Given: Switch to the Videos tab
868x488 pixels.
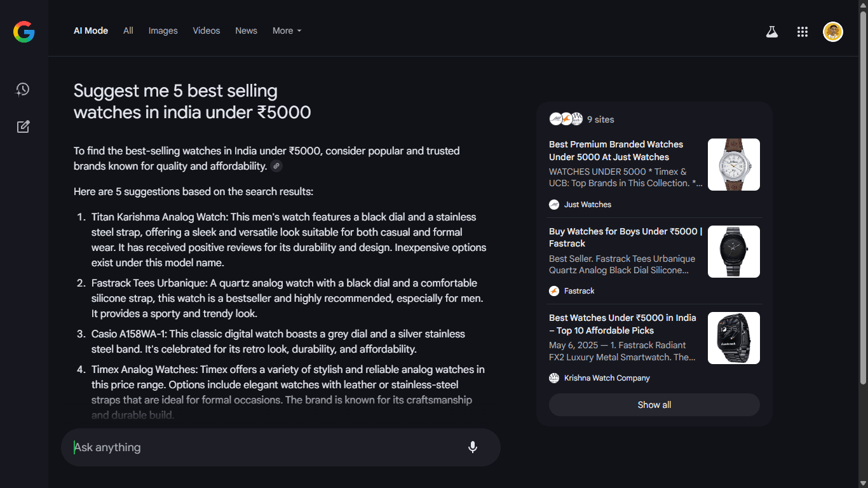Looking at the screenshot, I should coord(207,30).
